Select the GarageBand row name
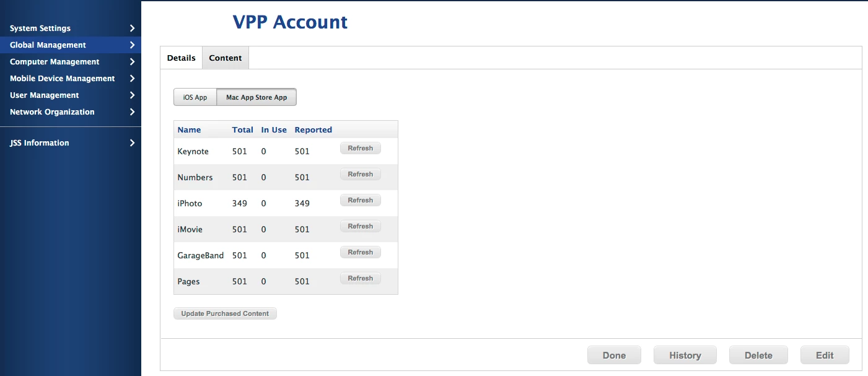 [x=201, y=255]
